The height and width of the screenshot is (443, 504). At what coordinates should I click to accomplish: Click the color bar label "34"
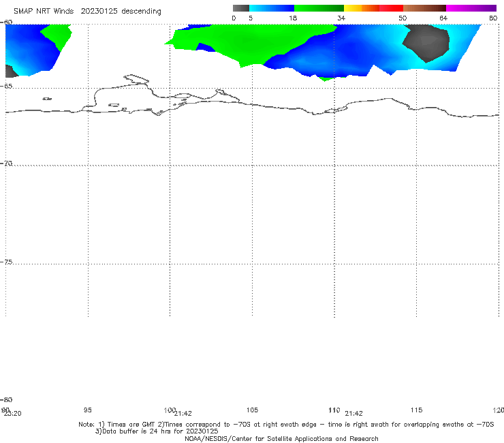coord(341,18)
